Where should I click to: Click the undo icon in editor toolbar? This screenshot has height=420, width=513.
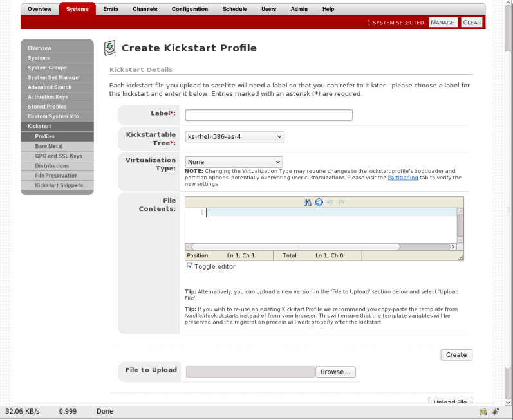(x=330, y=202)
